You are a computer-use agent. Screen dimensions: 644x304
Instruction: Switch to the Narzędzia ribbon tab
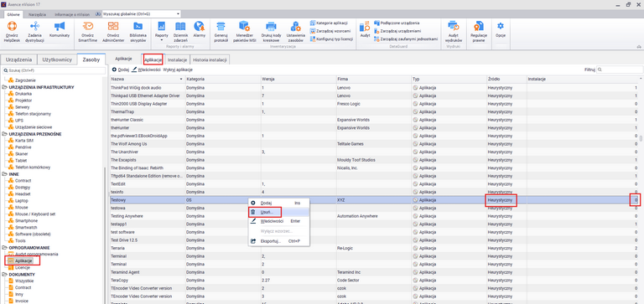point(38,14)
